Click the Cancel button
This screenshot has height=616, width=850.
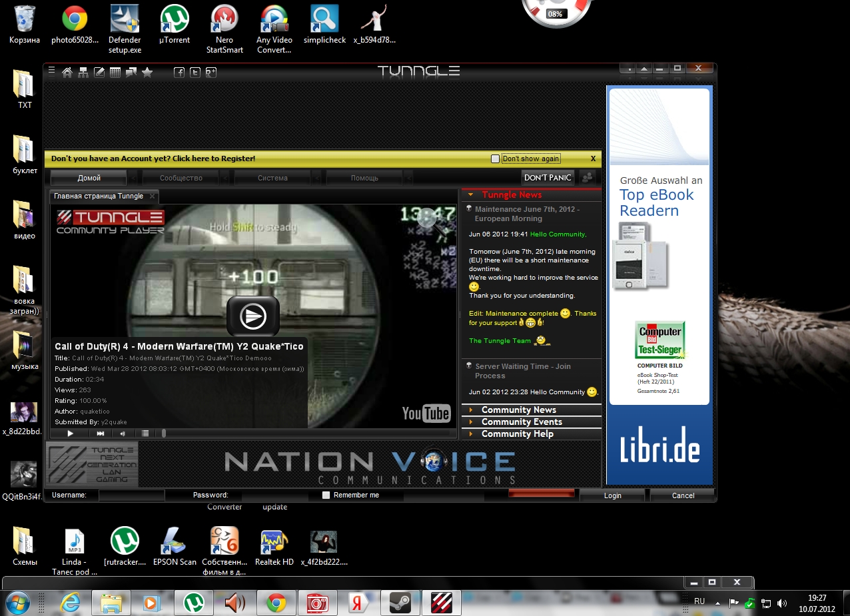pos(683,495)
